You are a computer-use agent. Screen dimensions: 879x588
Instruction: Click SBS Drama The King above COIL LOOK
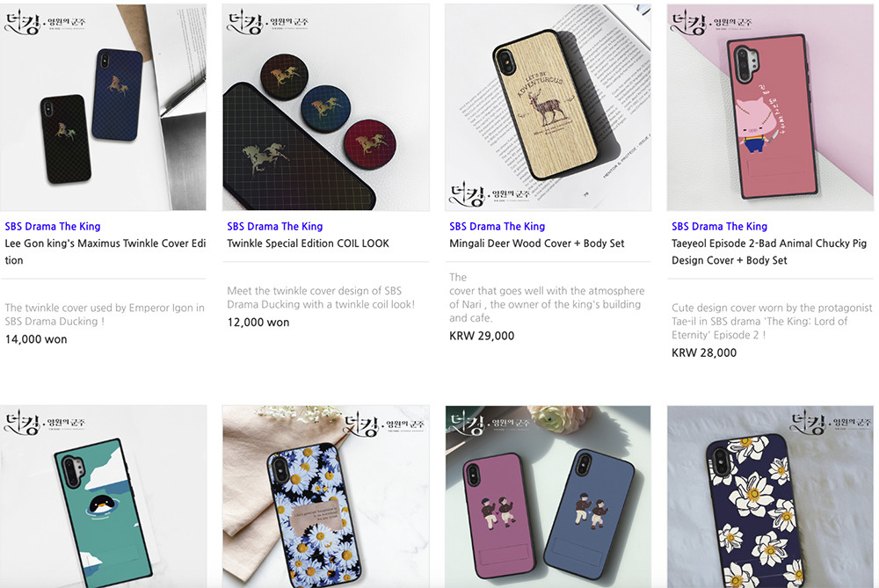275,226
